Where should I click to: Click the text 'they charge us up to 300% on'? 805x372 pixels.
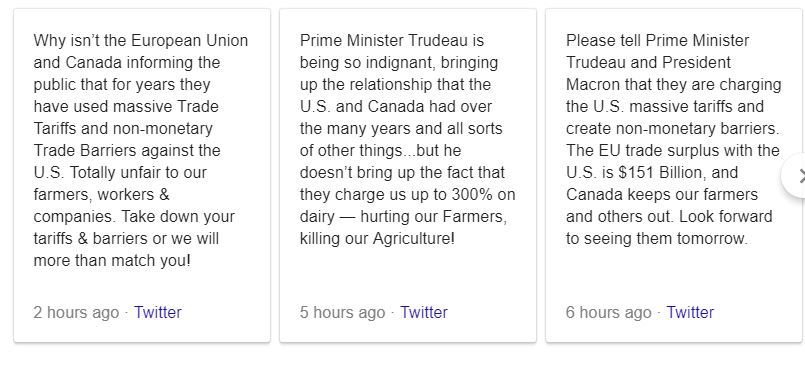click(x=408, y=194)
